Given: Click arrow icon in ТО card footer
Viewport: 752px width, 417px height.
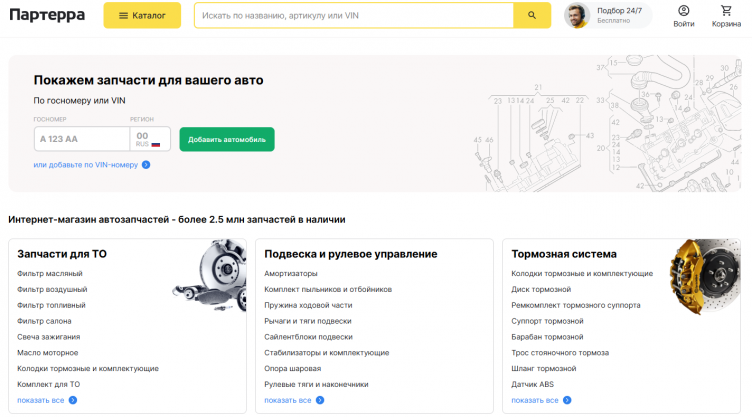Looking at the screenshot, I should point(72,400).
